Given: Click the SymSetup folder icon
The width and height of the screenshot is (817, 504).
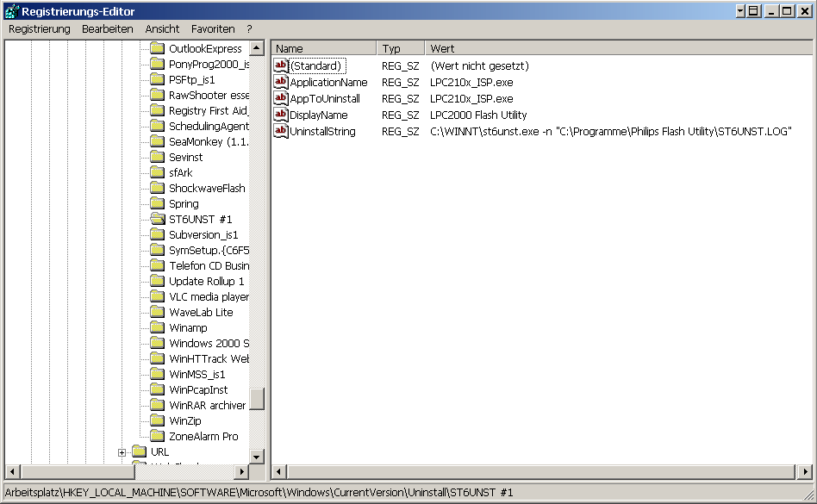Looking at the screenshot, I should 158,250.
